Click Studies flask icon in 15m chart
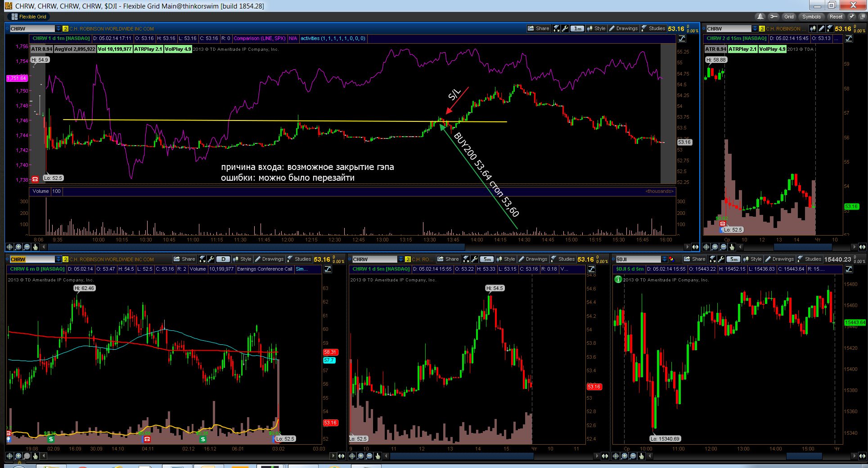The image size is (868, 468). tap(830, 28)
